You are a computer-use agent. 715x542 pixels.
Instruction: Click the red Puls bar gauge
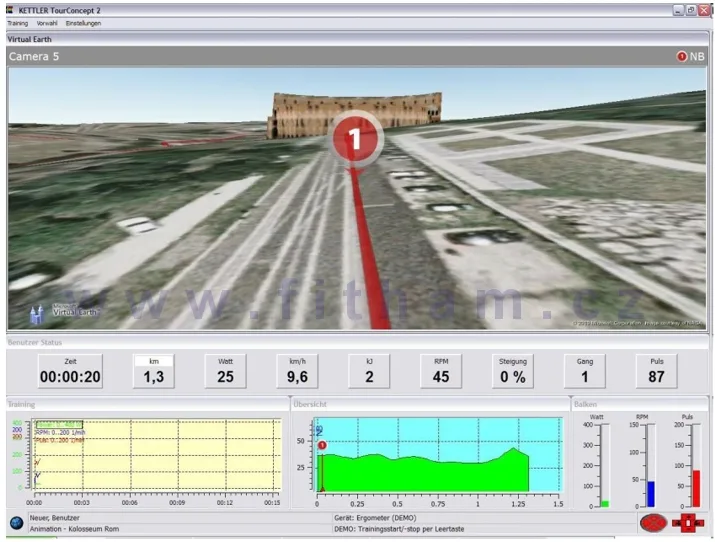pos(696,488)
